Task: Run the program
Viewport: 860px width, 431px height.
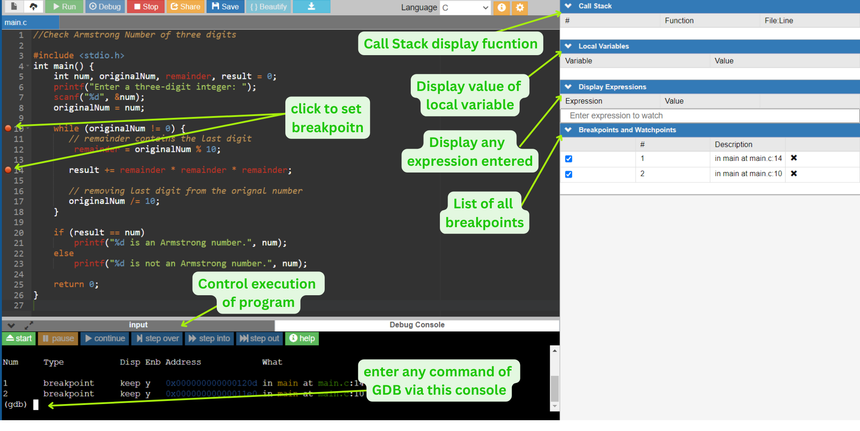Action: point(64,7)
